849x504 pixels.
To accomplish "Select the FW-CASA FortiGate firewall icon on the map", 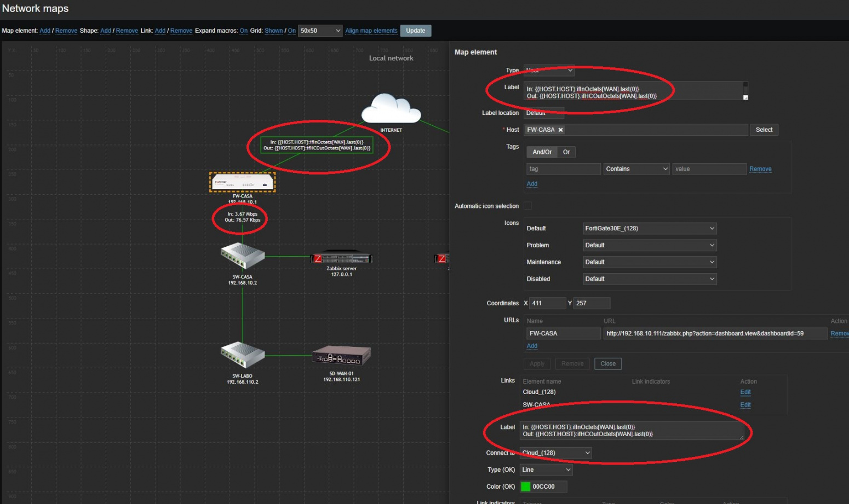I will pos(242,182).
